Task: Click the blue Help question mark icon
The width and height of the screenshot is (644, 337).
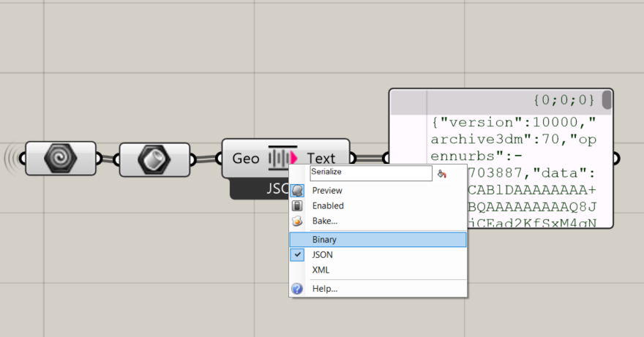Action: (297, 289)
